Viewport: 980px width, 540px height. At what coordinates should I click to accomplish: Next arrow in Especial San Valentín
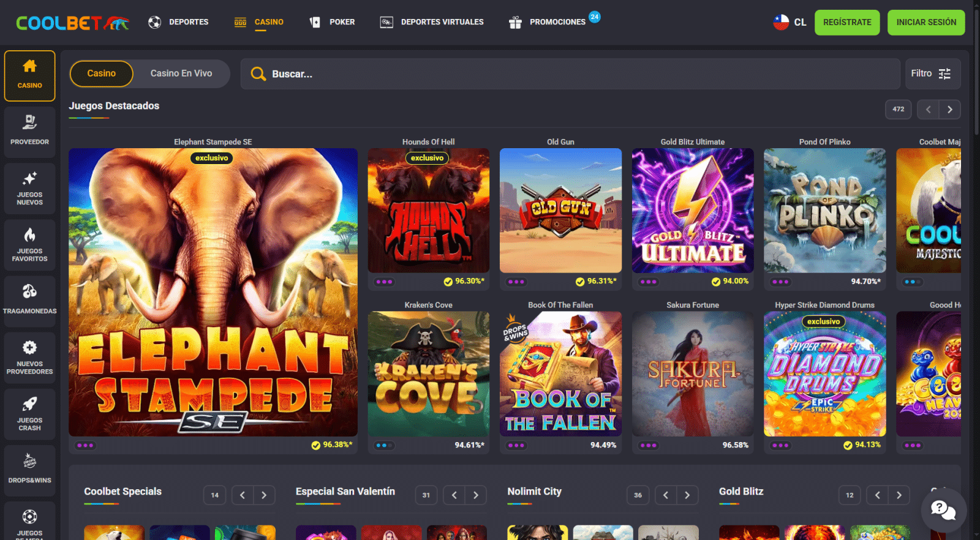[x=476, y=495]
